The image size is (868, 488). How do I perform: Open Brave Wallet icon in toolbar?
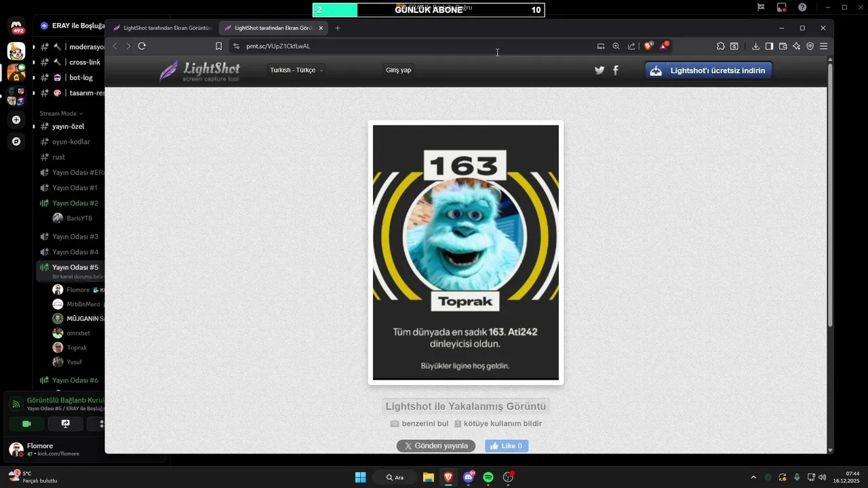783,46
